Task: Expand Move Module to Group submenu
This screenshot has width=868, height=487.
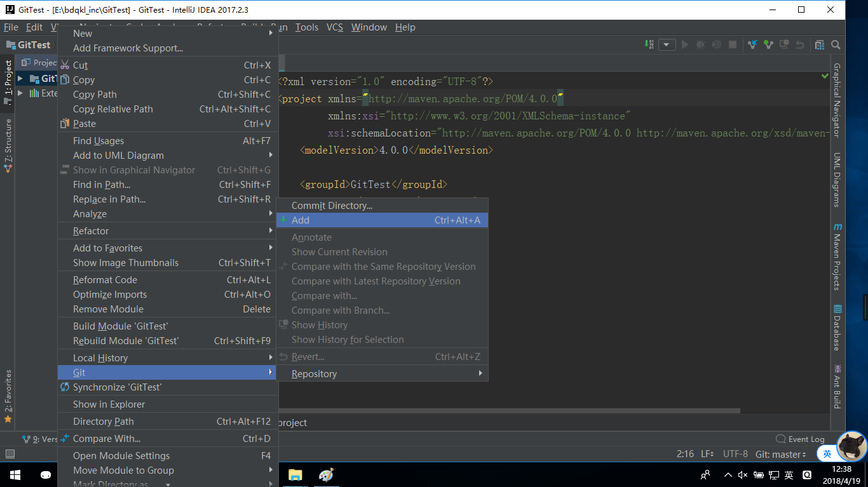Action: [168, 470]
